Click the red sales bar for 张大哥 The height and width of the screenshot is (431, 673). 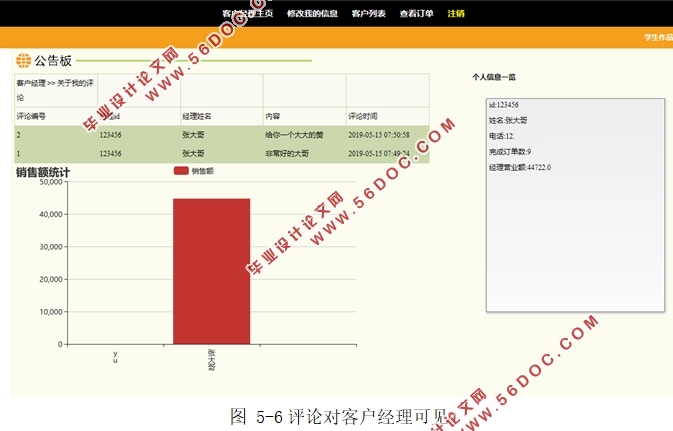coord(212,271)
